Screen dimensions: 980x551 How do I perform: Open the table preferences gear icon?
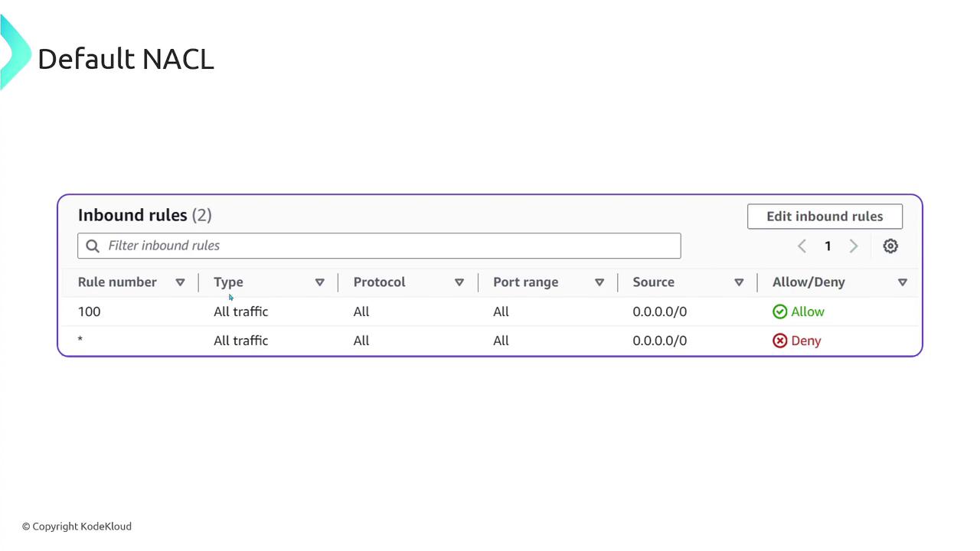[x=890, y=246]
